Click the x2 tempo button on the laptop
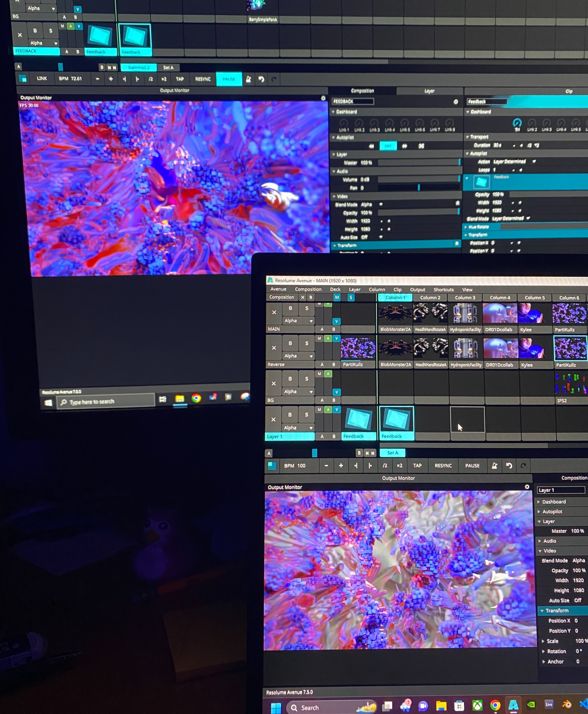 (399, 466)
